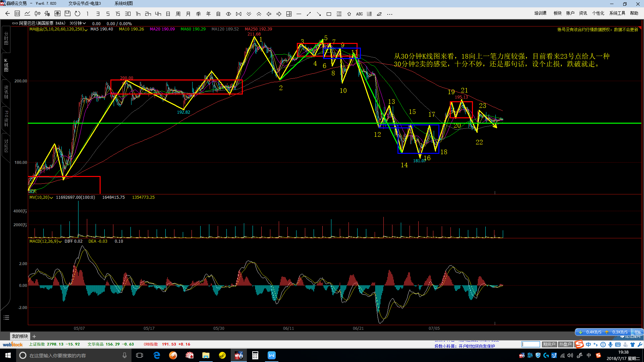Select the candlestick K-line chart icon
644x362 pixels.
[38, 14]
